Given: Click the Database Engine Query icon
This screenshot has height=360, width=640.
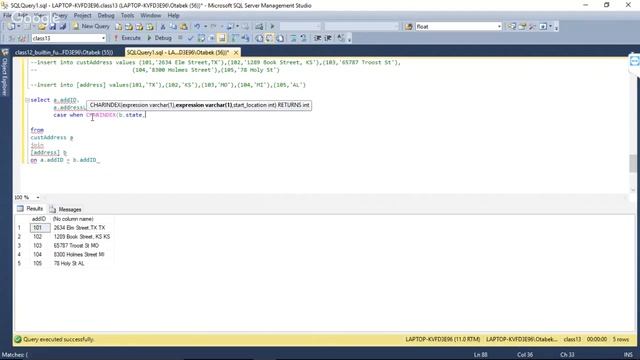Looking at the screenshot, I should pos(118,27).
